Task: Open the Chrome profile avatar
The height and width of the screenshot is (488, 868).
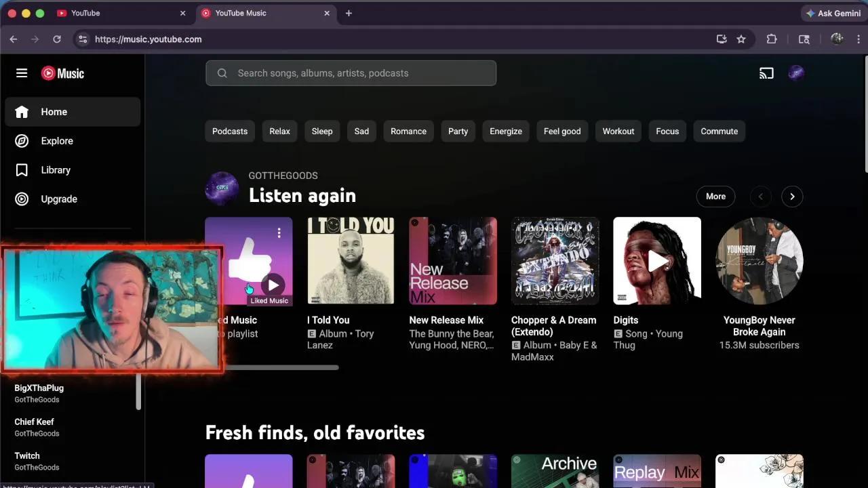Action: pos(837,39)
